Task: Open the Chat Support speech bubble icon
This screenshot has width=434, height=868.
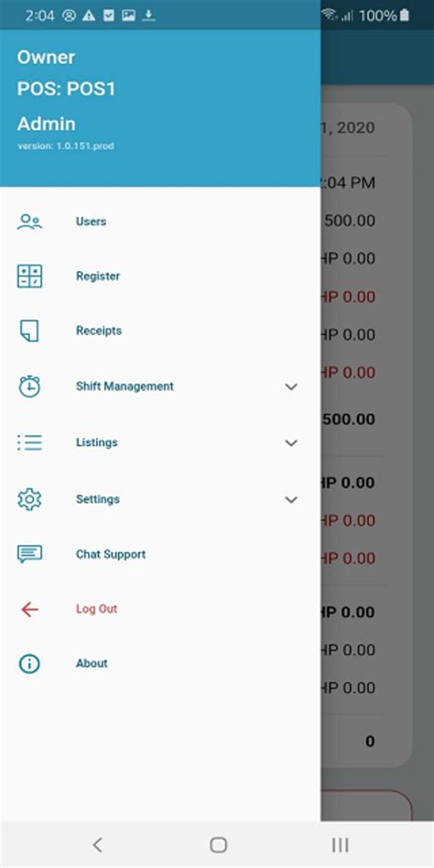Action: point(29,554)
